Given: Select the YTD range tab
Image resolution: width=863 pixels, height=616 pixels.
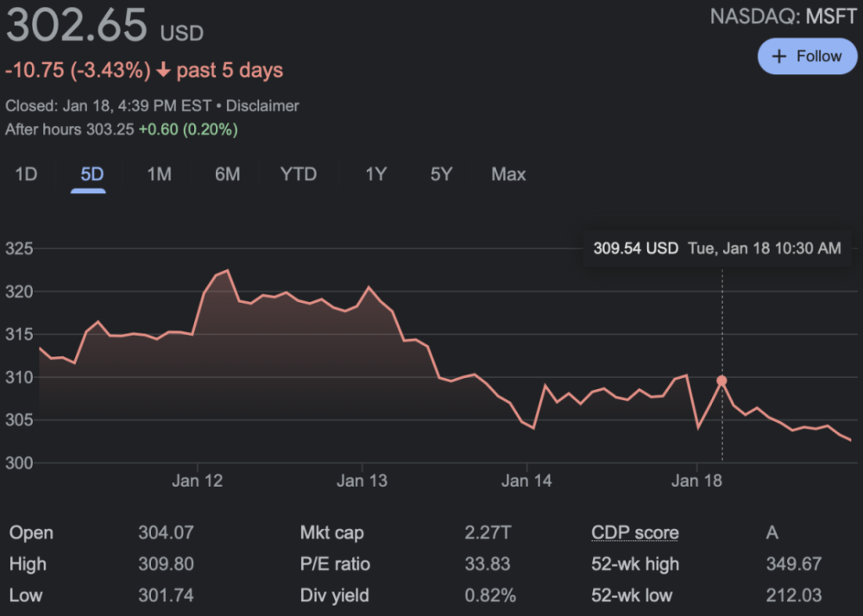Looking at the screenshot, I should tap(299, 174).
